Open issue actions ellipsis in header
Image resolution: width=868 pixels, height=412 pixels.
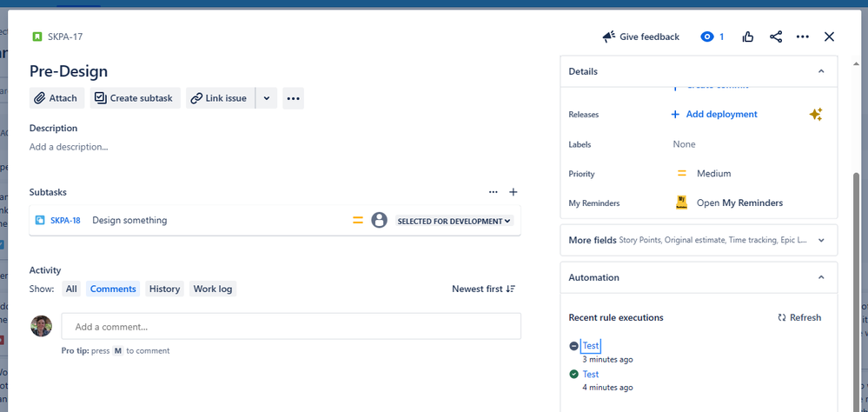[803, 37]
